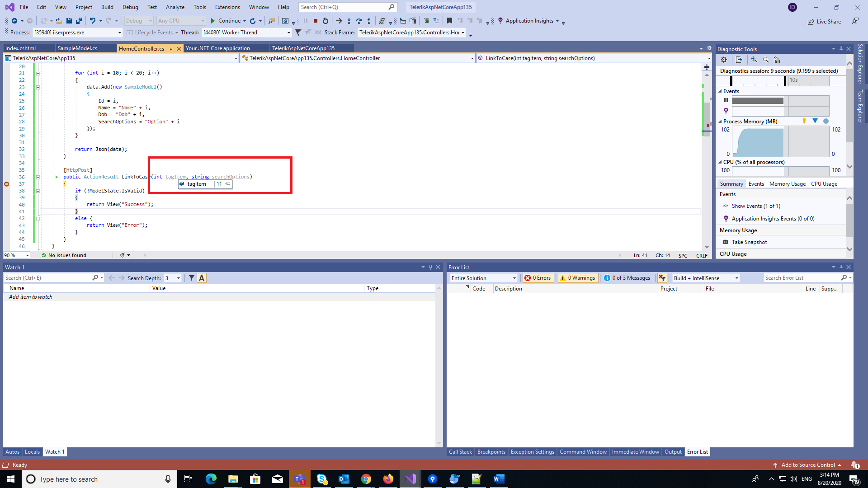
Task: Open the Build + IntelliSense dropdown
Action: (x=705, y=278)
